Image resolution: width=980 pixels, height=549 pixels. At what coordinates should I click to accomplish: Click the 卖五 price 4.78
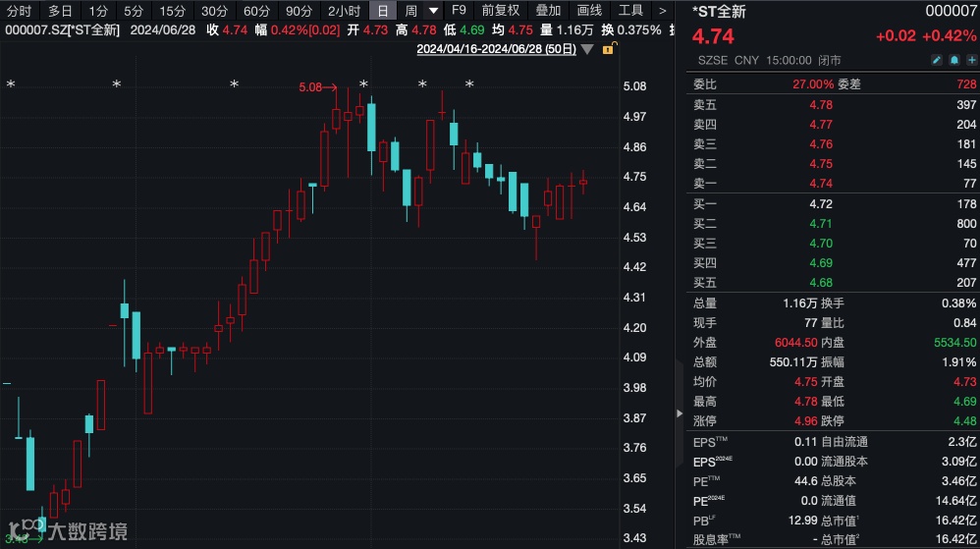(821, 105)
